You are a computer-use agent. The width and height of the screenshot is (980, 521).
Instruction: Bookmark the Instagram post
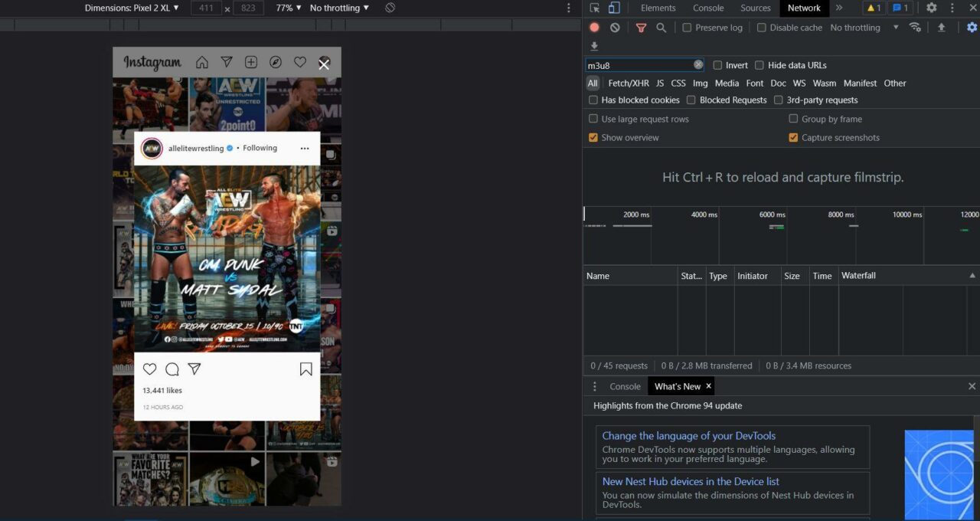(305, 369)
